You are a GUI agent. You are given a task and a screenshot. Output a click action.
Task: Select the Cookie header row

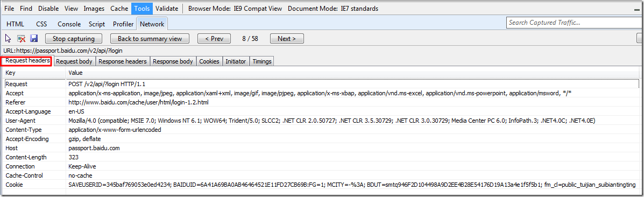(x=321, y=185)
